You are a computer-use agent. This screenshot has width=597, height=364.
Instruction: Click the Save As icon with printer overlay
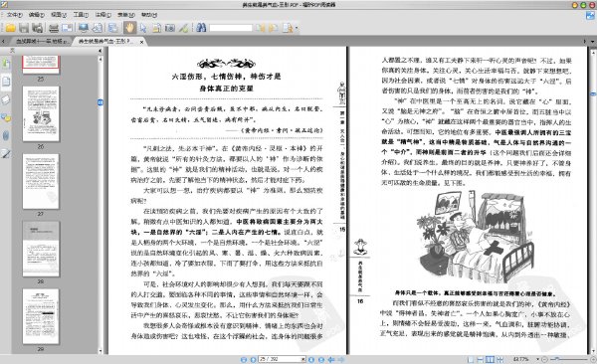(x=37, y=28)
